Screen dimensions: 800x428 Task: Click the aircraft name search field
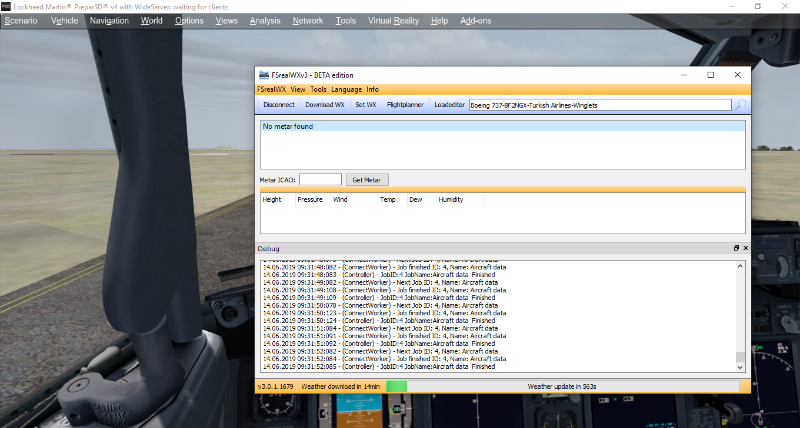[600, 105]
